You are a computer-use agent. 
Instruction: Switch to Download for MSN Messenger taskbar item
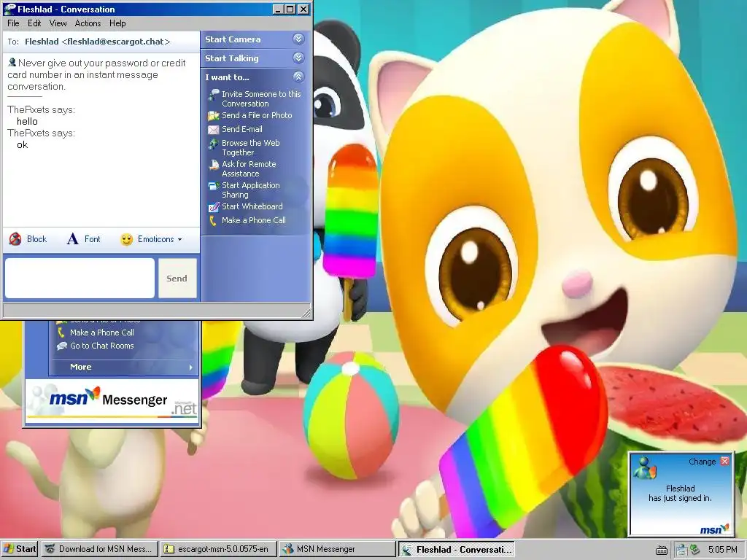click(x=99, y=549)
